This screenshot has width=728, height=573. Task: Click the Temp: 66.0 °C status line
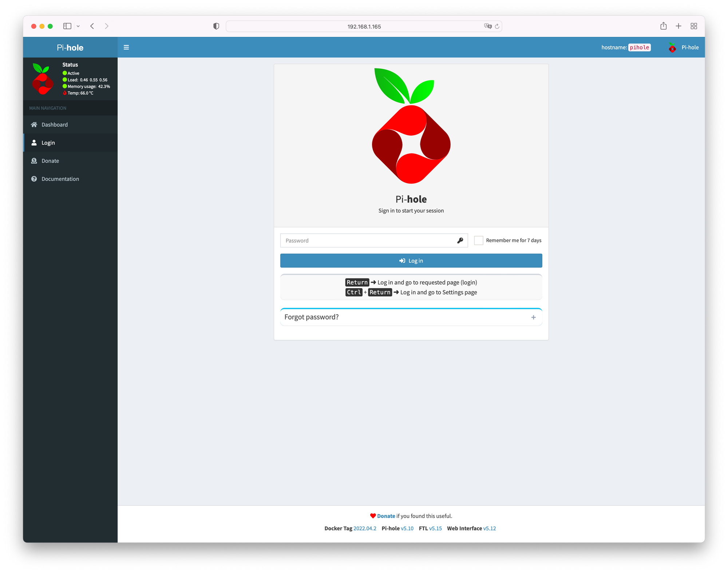78,93
